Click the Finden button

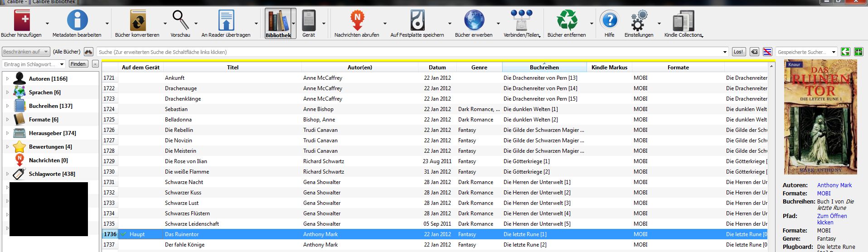pyautogui.click(x=78, y=64)
